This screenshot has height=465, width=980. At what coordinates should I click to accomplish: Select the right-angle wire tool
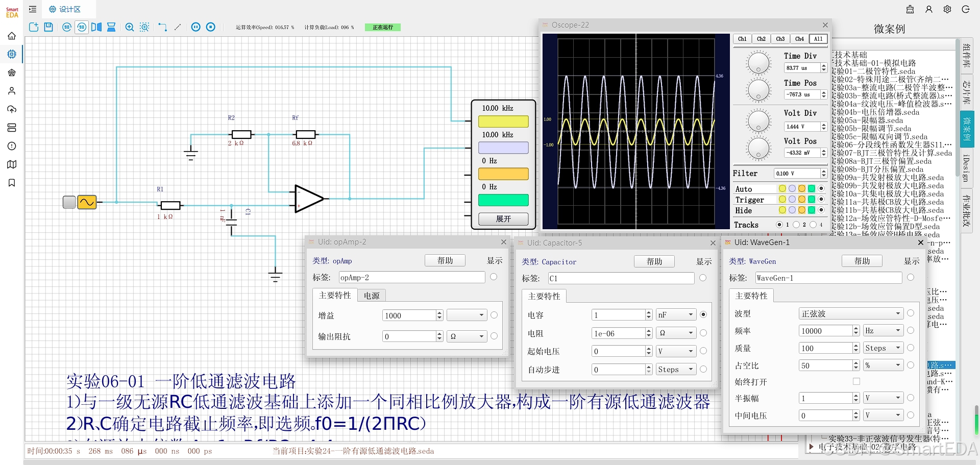pyautogui.click(x=163, y=27)
